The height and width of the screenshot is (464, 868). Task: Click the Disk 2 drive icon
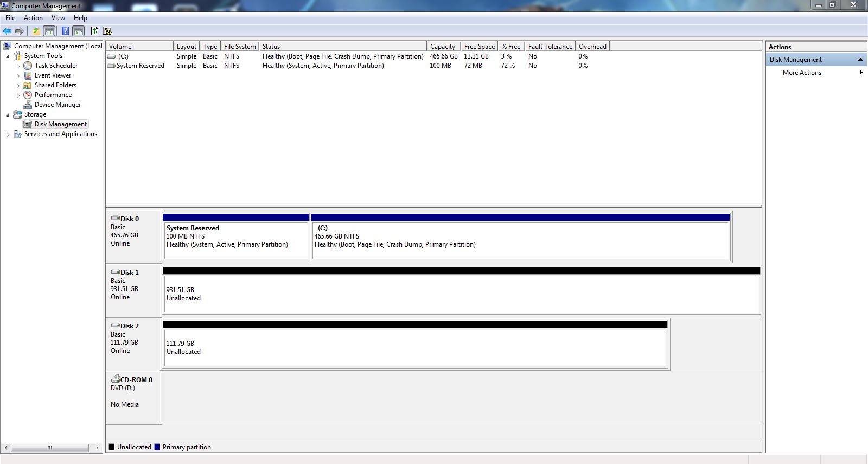(116, 326)
